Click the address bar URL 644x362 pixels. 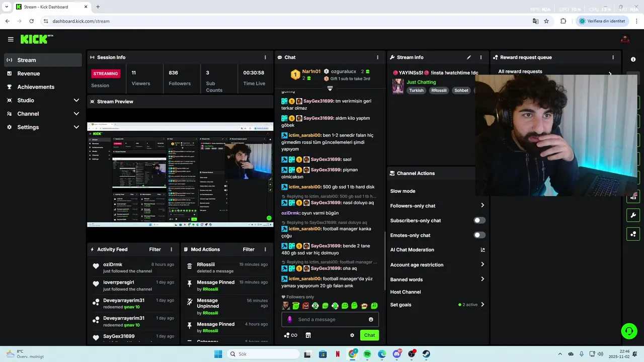[x=81, y=21]
